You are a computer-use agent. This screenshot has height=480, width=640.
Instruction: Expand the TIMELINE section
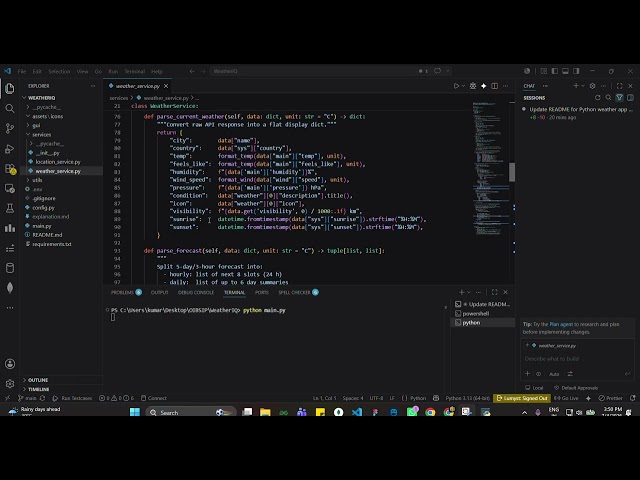38,389
